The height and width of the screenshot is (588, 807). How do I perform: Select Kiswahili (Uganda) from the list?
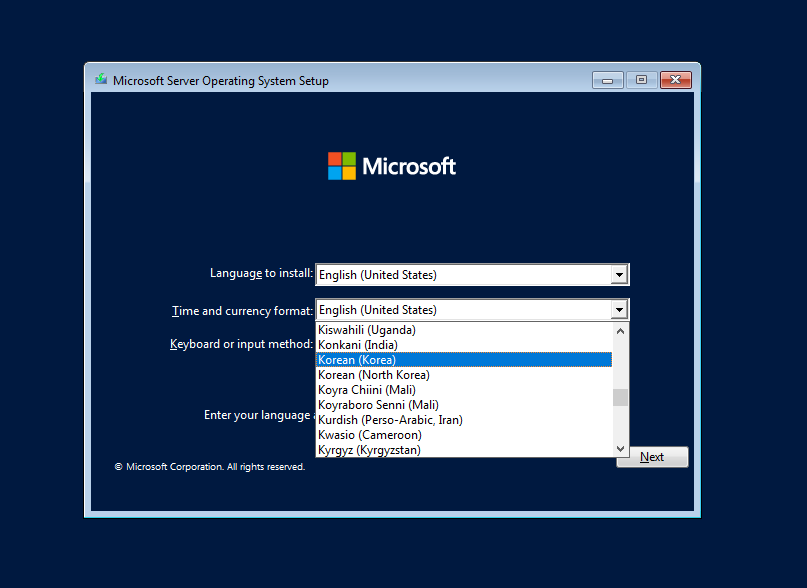pyautogui.click(x=464, y=330)
